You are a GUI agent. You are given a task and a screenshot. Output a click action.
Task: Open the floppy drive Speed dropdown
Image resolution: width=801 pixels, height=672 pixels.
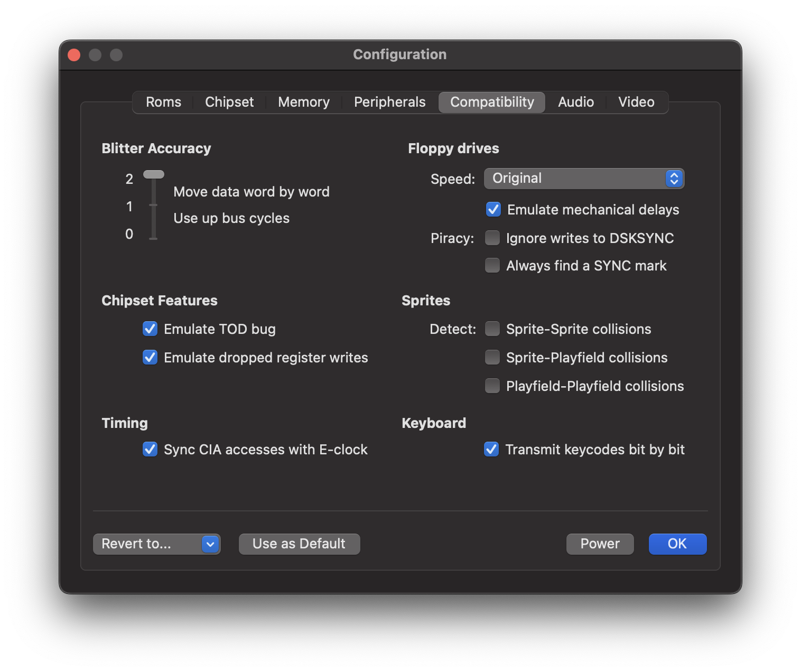[584, 179]
